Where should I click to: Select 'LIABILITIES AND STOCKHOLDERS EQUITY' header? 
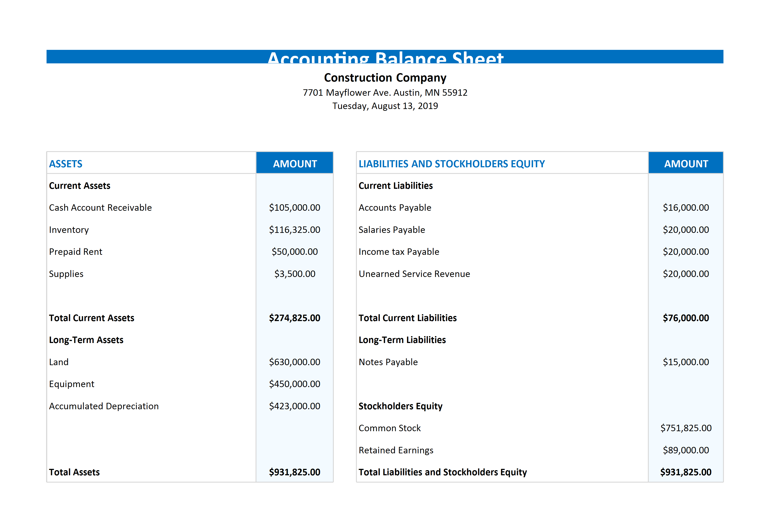(451, 164)
